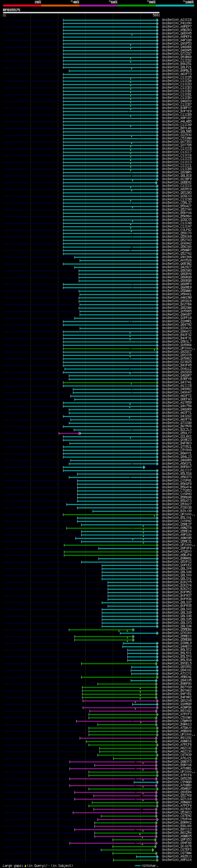Select hit 'UniRef100_A9PEP7'
Screen dimensions: 197x868
click(177, 26)
